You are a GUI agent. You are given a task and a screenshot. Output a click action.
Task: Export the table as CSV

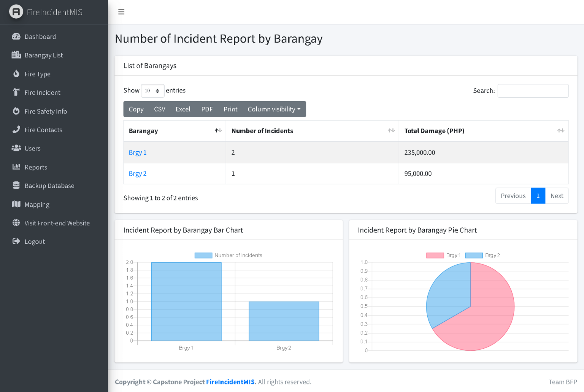pos(160,109)
